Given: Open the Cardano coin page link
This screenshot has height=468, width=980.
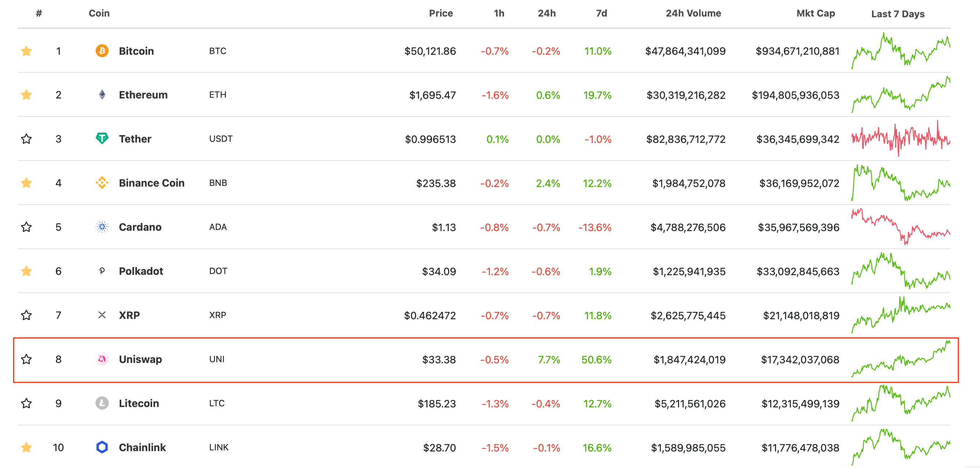Looking at the screenshot, I should [140, 227].
